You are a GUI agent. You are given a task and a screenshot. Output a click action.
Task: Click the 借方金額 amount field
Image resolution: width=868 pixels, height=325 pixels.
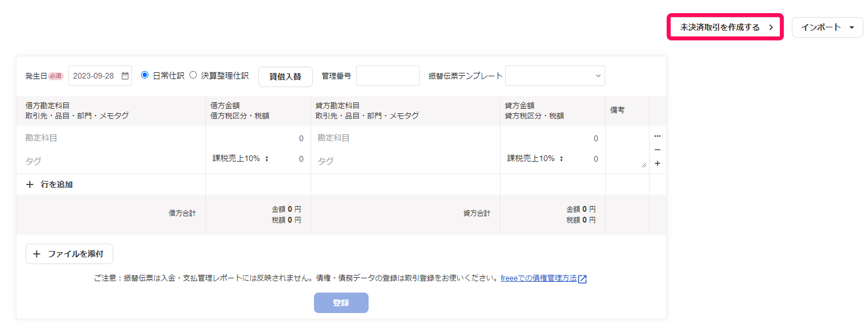[258, 138]
